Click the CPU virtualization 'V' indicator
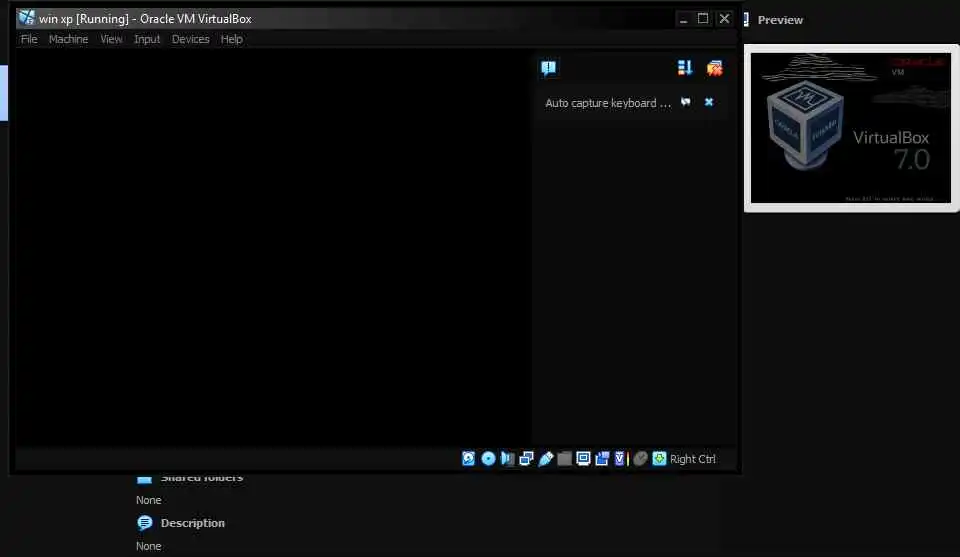 point(621,458)
